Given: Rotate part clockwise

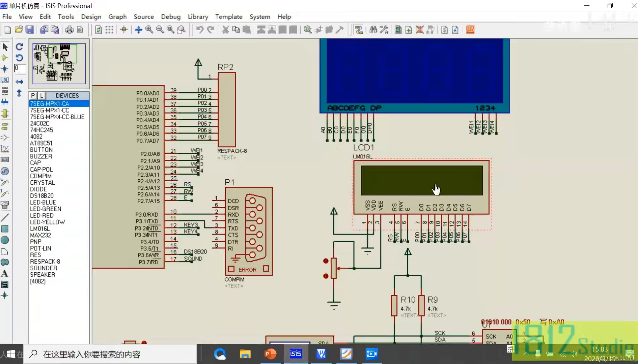Looking at the screenshot, I should (20, 47).
